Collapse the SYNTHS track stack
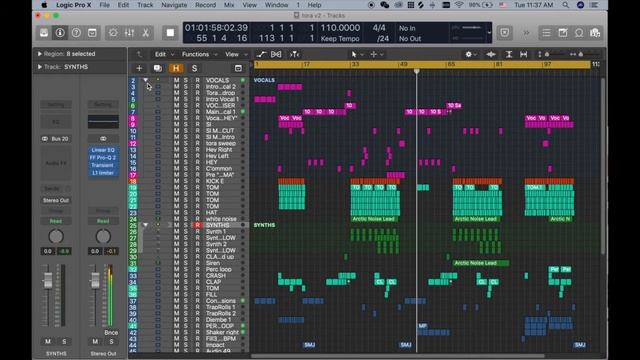This screenshot has width=640, height=360. tap(145, 225)
